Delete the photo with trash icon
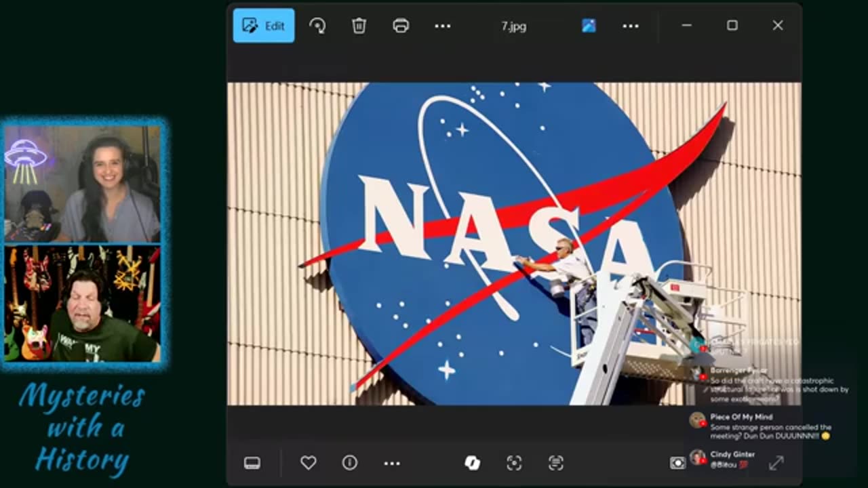The height and width of the screenshot is (488, 868). (359, 26)
